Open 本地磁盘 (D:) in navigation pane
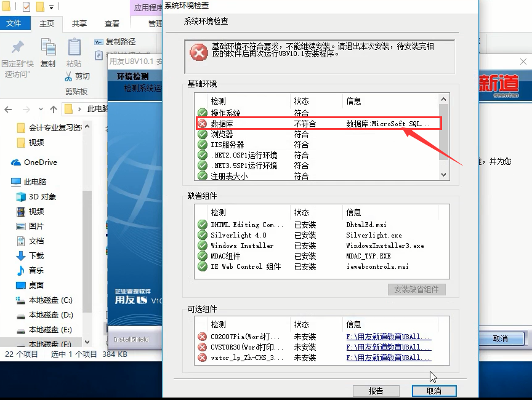 [x=44, y=315]
